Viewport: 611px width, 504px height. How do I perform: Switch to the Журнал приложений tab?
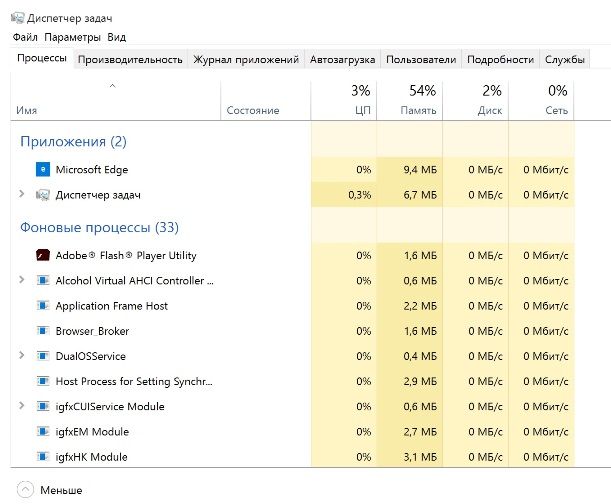246,59
